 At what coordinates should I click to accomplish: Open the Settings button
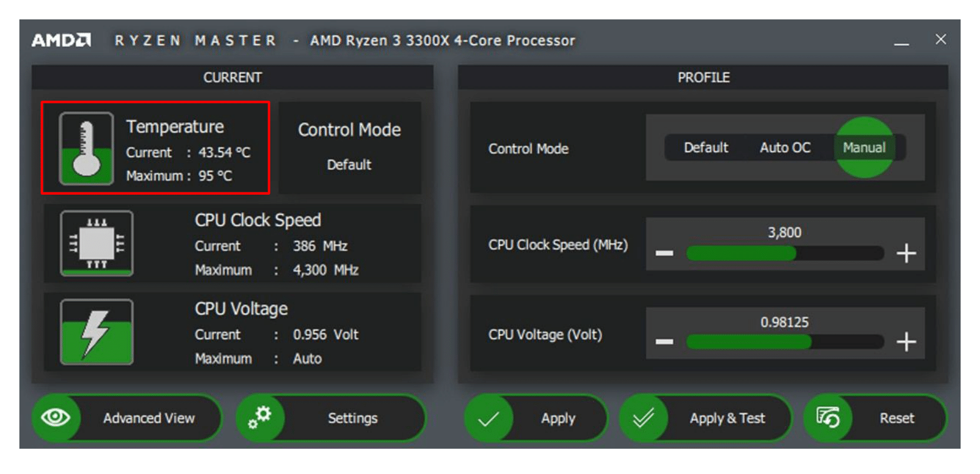331,418
